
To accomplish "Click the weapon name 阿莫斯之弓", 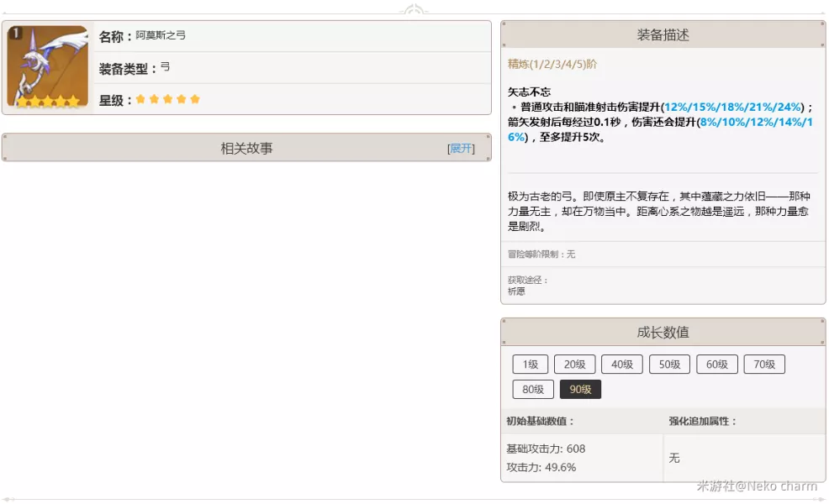I will tap(161, 35).
